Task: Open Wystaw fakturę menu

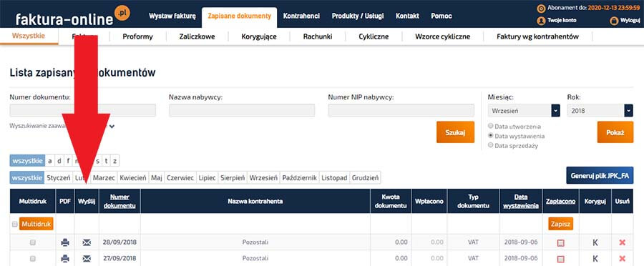Action: 172,16
